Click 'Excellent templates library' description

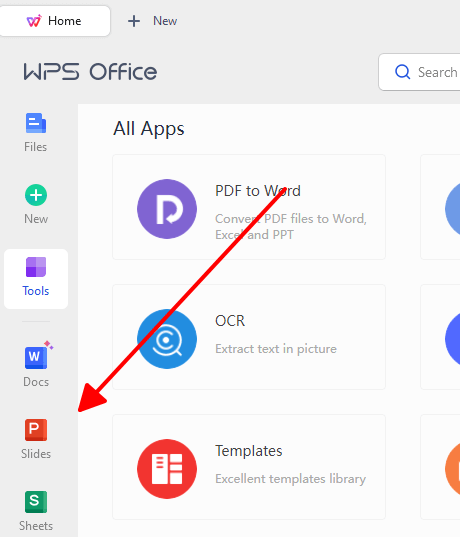point(290,478)
